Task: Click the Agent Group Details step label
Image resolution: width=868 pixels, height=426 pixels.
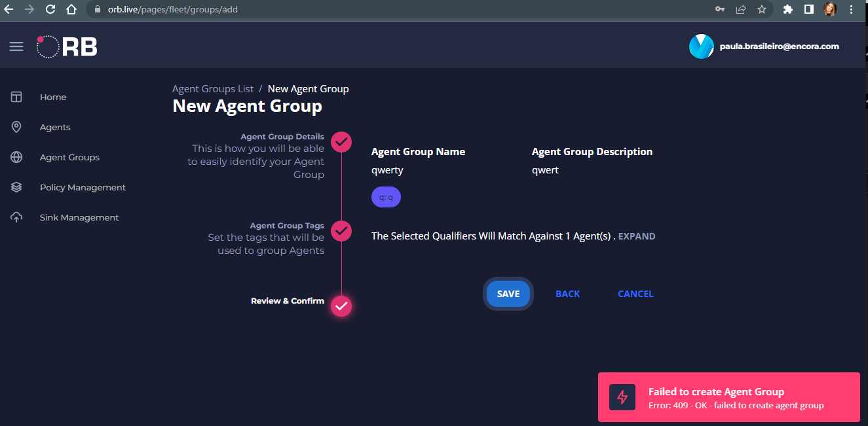Action: click(282, 137)
